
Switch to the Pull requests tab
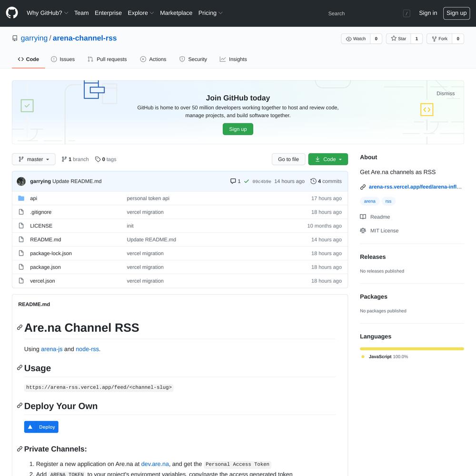point(107,59)
